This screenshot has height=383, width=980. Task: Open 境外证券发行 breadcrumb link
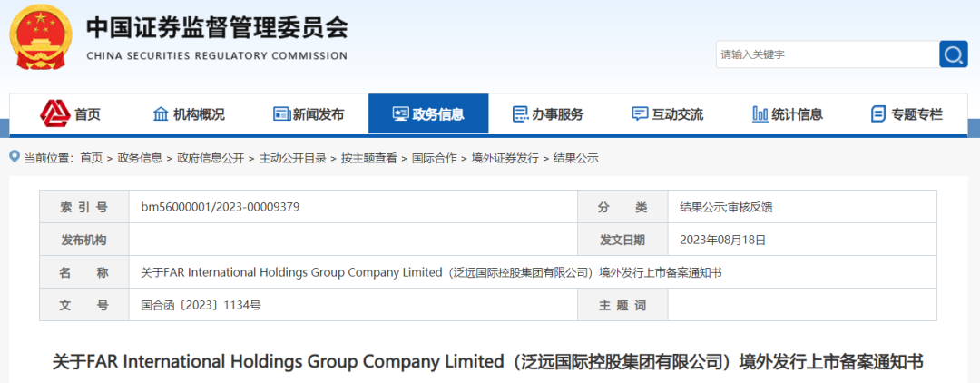(x=505, y=159)
